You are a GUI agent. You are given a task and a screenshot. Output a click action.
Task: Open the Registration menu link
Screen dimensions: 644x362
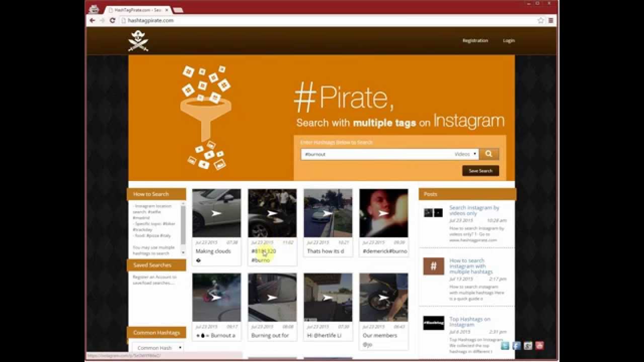[x=475, y=41]
